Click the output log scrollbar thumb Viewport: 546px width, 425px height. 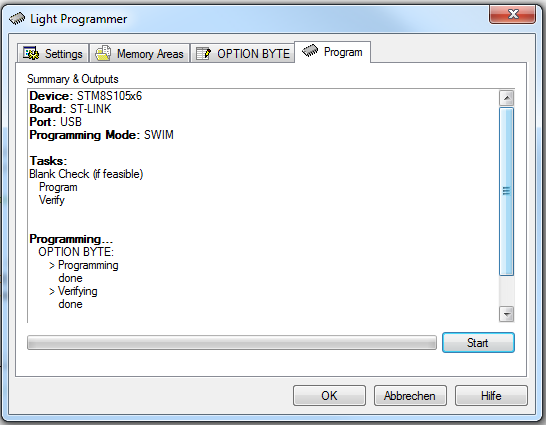pos(507,191)
